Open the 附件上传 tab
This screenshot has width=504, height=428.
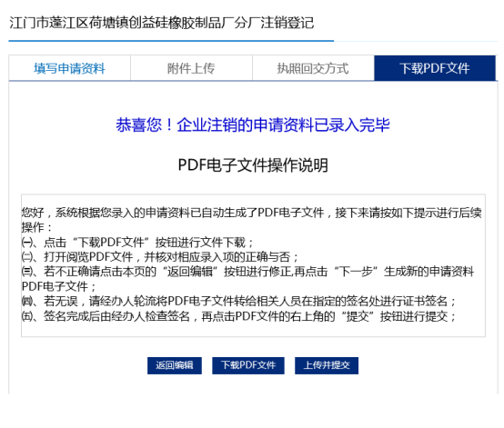coord(191,68)
